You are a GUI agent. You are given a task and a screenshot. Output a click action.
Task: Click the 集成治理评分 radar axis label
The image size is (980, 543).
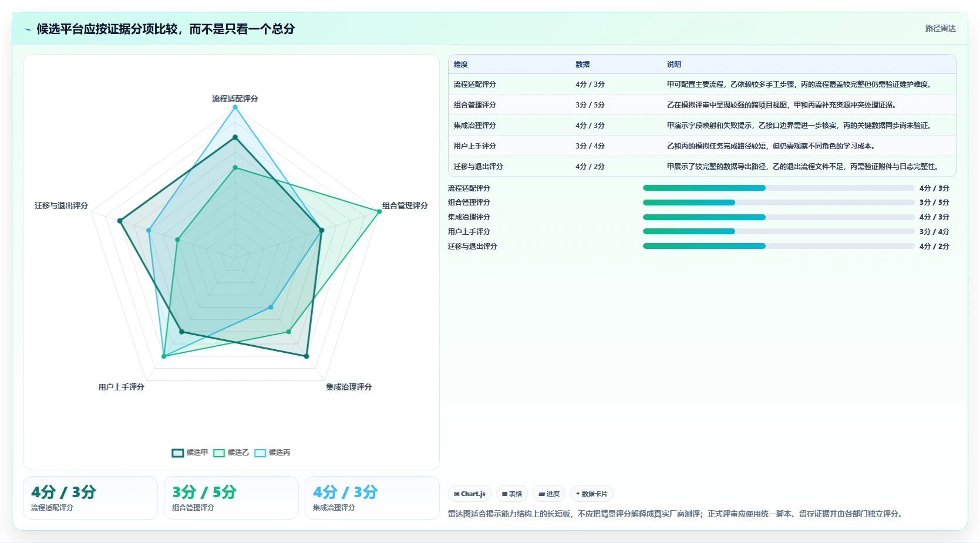point(349,387)
